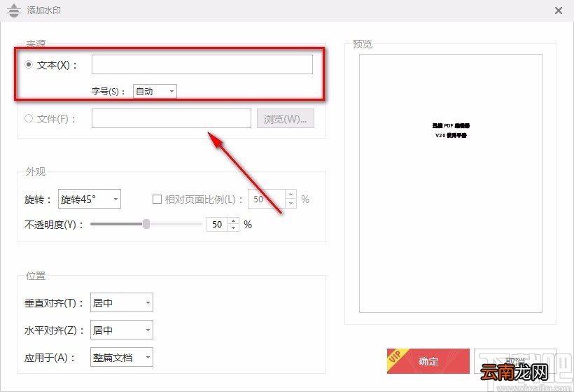Open the 应用于(A) dropdown

pyautogui.click(x=122, y=357)
